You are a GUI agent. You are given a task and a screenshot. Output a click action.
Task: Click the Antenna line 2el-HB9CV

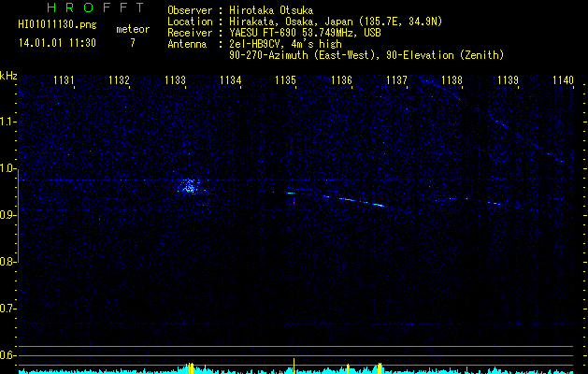pos(254,44)
